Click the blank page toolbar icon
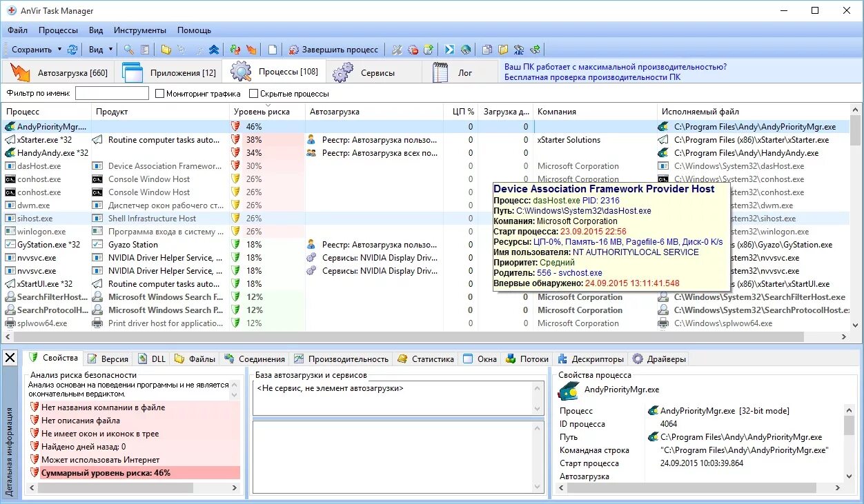The image size is (864, 504). pyautogui.click(x=273, y=50)
